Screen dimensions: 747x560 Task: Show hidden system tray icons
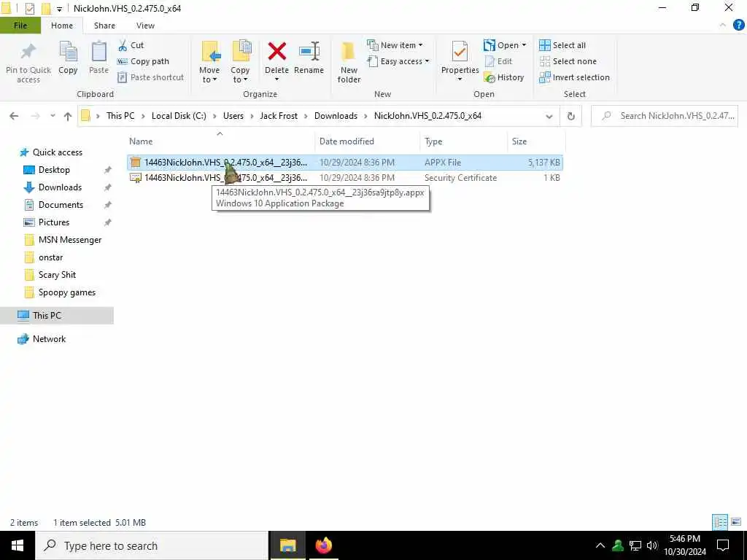tap(600, 545)
